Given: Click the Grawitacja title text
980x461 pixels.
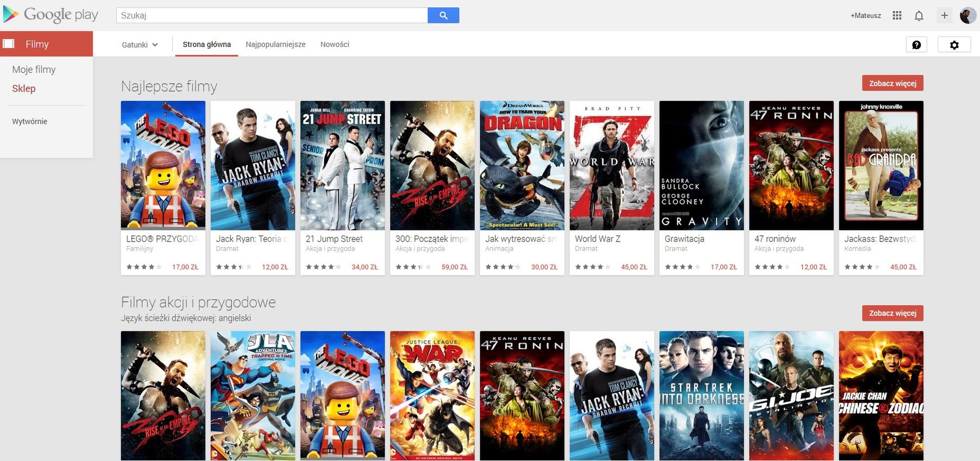Looking at the screenshot, I should tap(684, 239).
